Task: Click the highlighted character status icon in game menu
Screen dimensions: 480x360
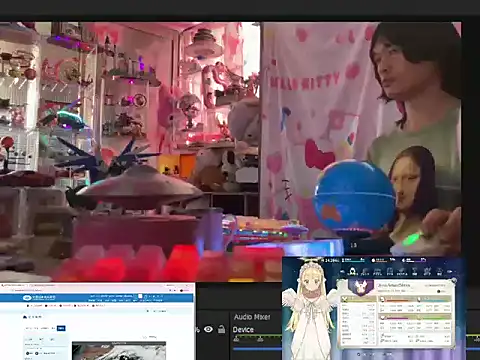Action: [353, 271]
